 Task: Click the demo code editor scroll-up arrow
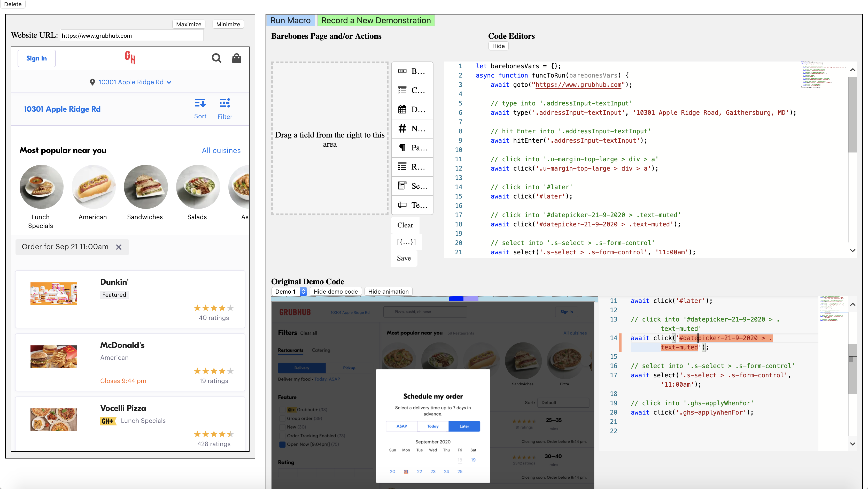853,305
